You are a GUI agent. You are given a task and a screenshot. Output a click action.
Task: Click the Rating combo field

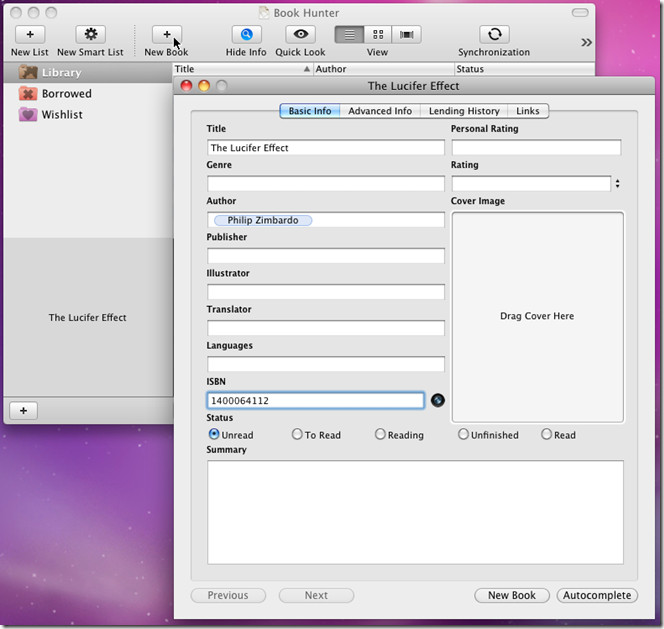point(531,184)
